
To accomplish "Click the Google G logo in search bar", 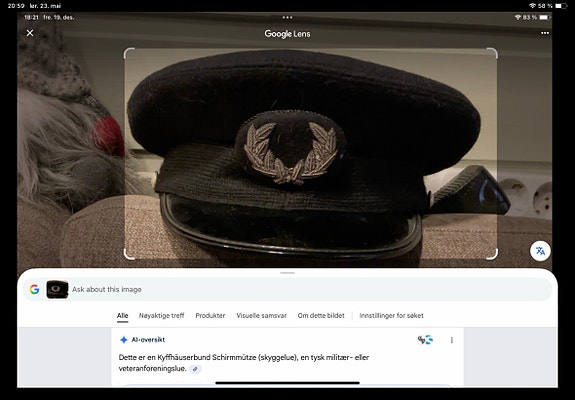I will pos(34,289).
